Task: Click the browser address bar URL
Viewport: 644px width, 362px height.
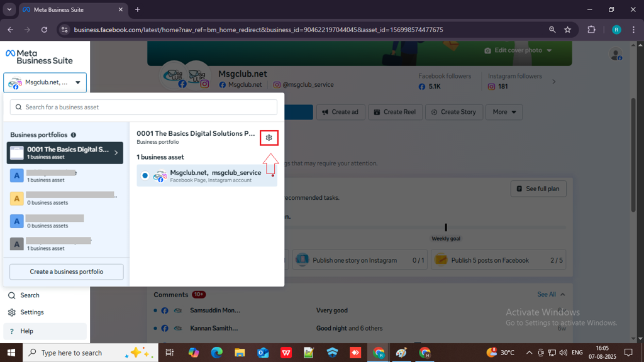Action: click(x=258, y=30)
